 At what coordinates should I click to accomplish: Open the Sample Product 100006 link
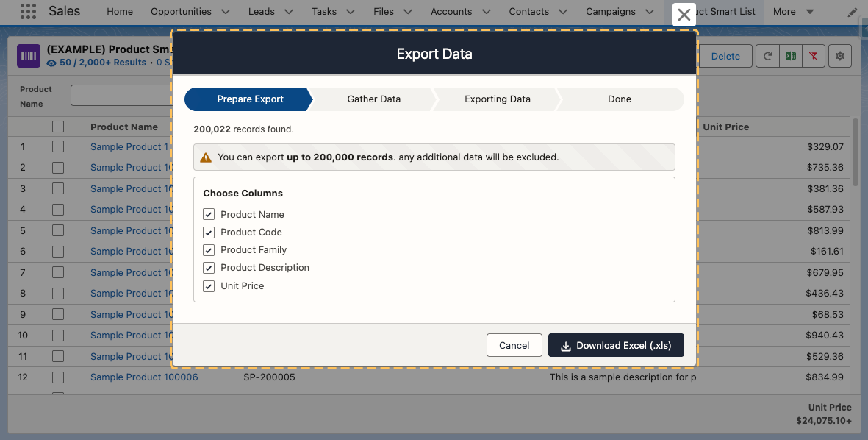click(144, 377)
